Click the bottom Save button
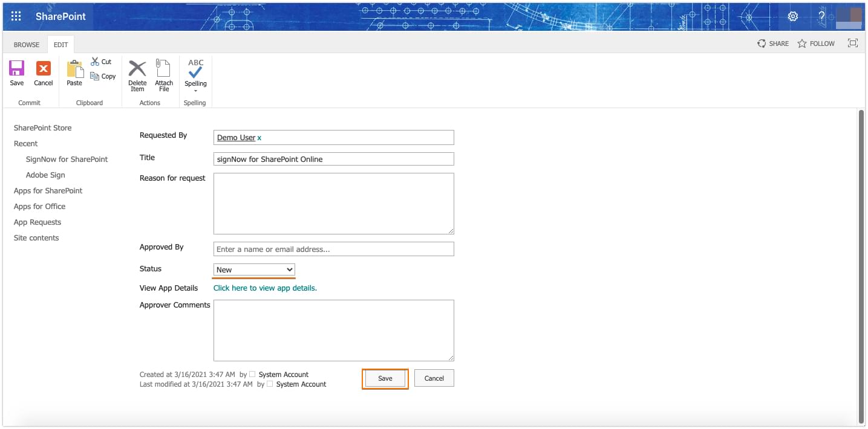 [385, 378]
